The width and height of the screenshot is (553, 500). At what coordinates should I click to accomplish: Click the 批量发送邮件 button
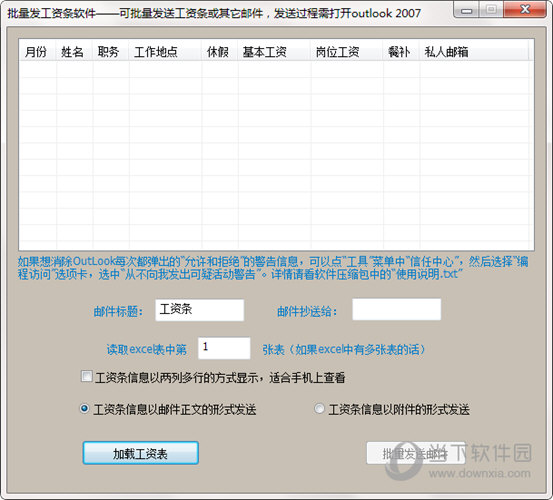click(x=416, y=453)
